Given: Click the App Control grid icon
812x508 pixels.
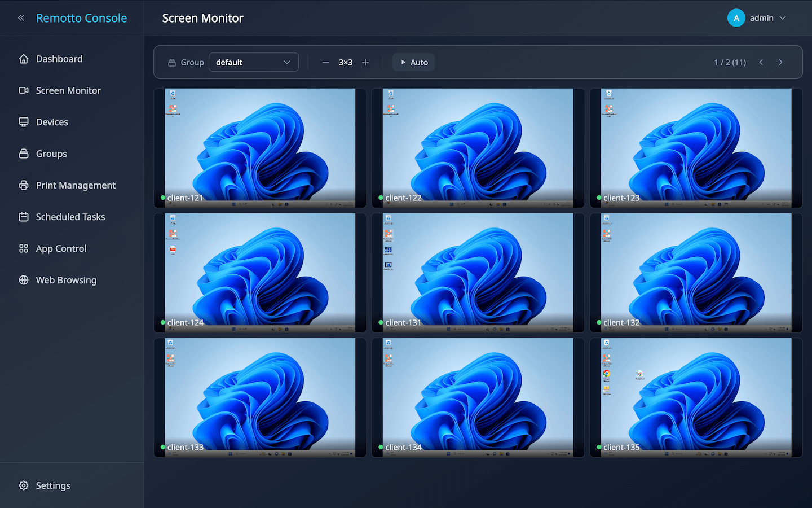Looking at the screenshot, I should [x=24, y=248].
